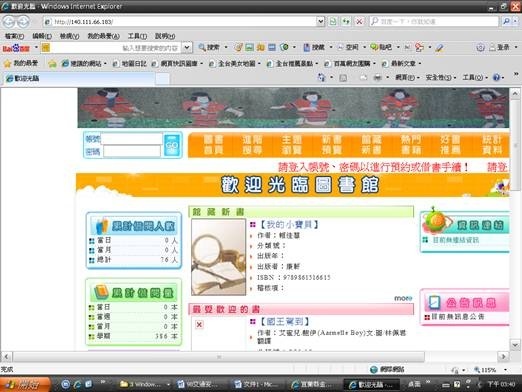Image resolution: width=522 pixels, height=392 pixels.
Task: Expand the address bar dropdown arrow
Action: [x=320, y=21]
